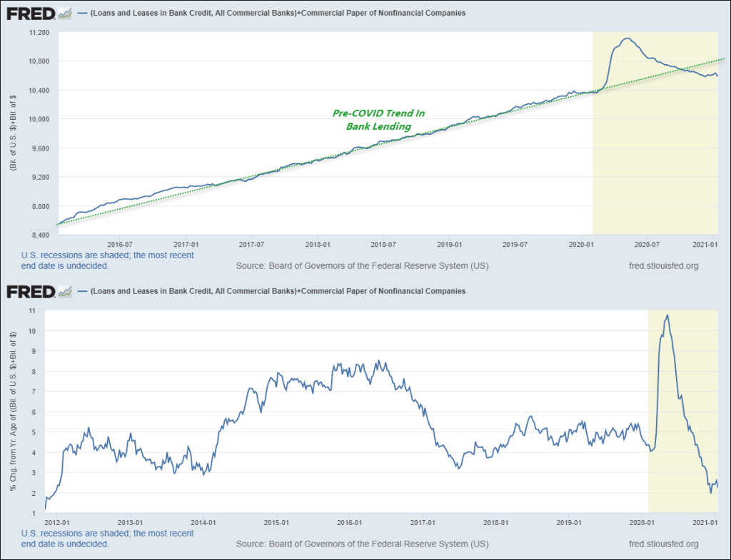Click the 2018-01 x-axis label on the top chart
The height and width of the screenshot is (560, 731).
coord(318,244)
